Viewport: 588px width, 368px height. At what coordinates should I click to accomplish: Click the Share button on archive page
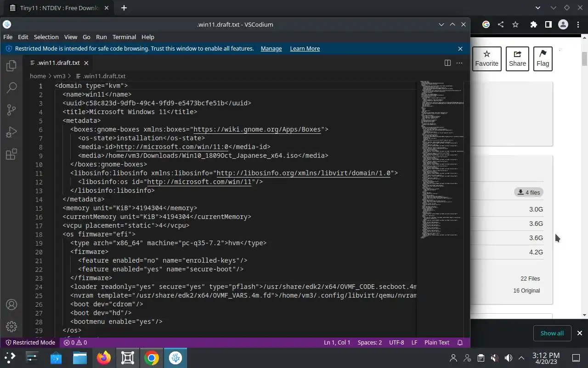(517, 59)
